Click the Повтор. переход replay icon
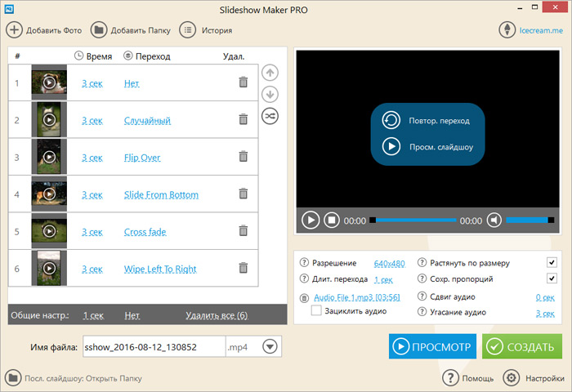 coord(391,120)
